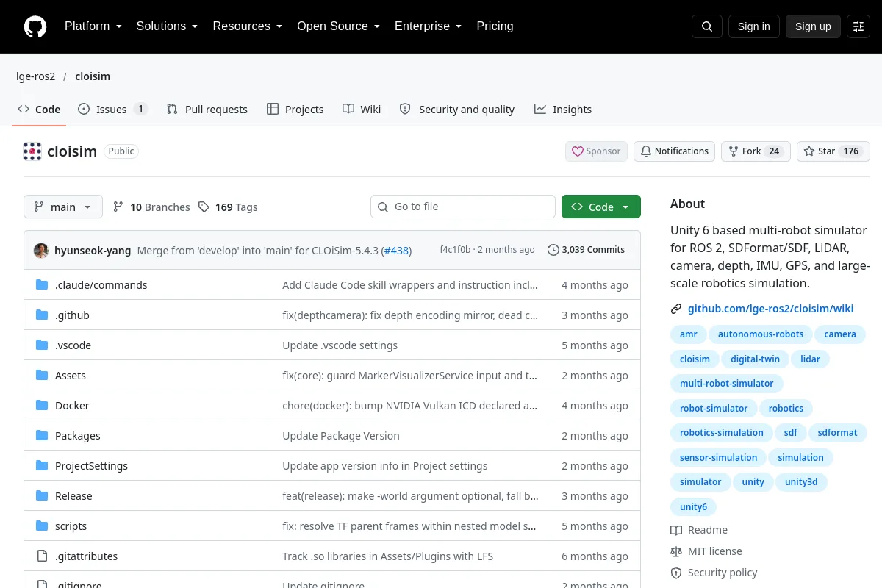The height and width of the screenshot is (588, 882).
Task: Click the Sign in button
Action: point(753,26)
